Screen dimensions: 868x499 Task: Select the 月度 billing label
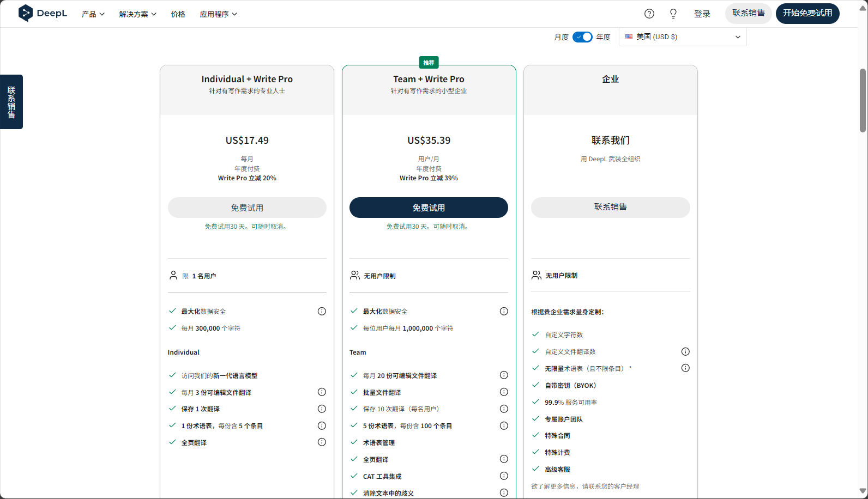tap(562, 37)
